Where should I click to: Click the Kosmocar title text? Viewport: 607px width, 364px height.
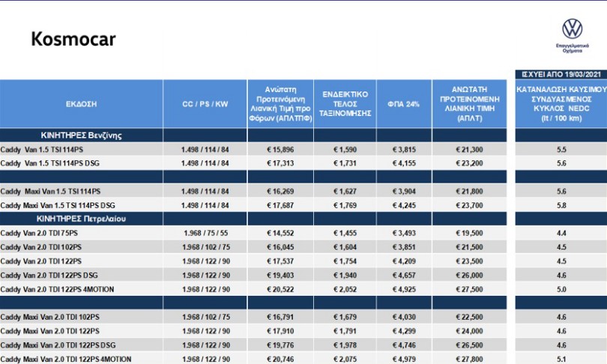pyautogui.click(x=73, y=39)
